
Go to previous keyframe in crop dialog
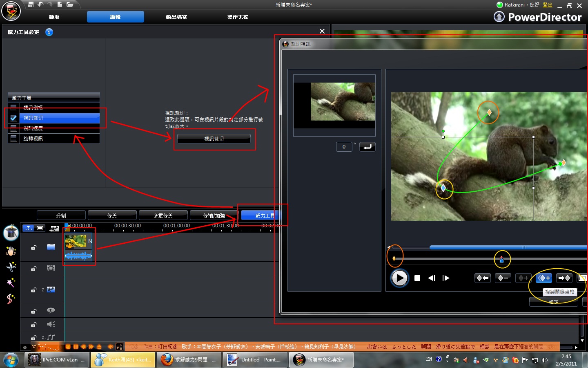pos(482,278)
